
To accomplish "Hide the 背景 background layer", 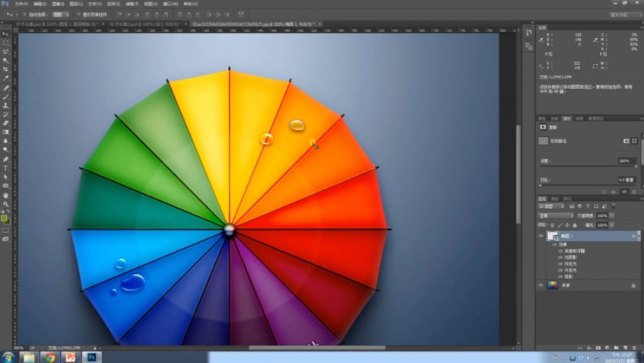I will click(x=541, y=285).
